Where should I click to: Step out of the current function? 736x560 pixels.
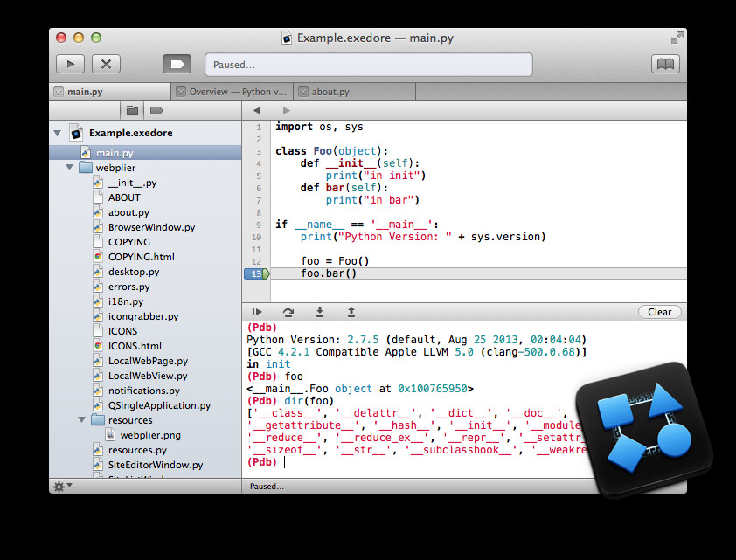(x=351, y=312)
